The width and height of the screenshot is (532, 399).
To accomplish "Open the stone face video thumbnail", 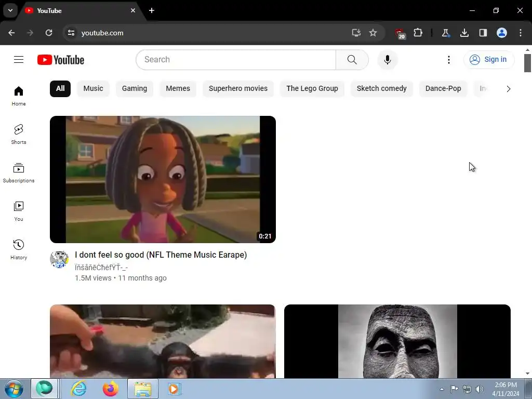I will click(x=397, y=341).
